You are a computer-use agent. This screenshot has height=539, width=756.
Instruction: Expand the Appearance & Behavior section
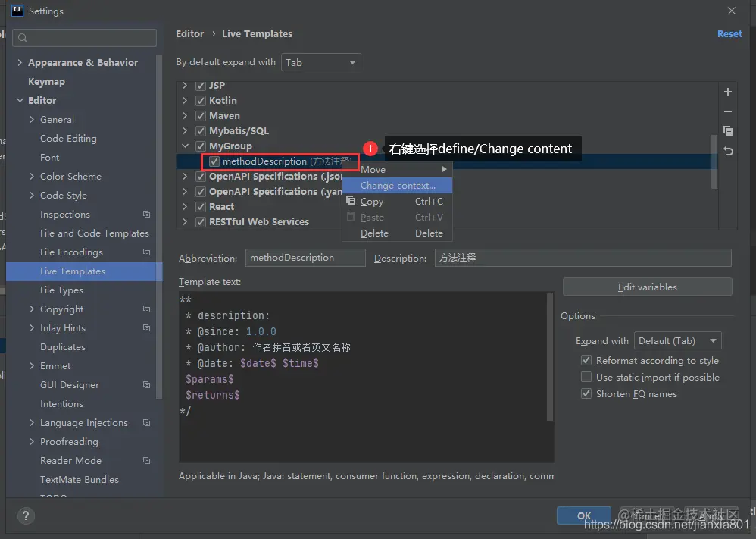20,63
